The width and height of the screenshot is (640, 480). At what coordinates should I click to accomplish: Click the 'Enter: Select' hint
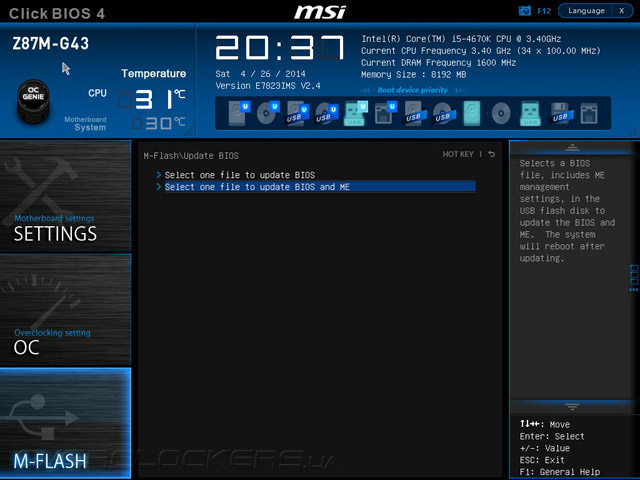(x=552, y=437)
